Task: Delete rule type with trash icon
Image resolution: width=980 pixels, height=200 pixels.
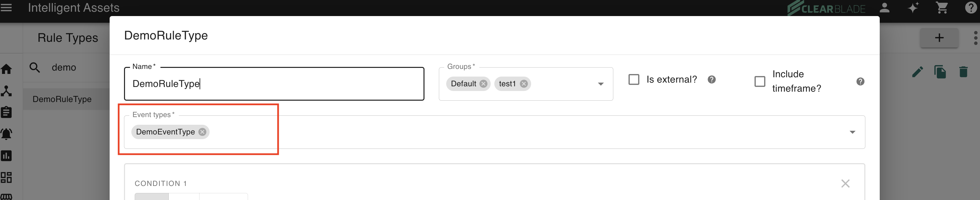Action: (x=963, y=72)
